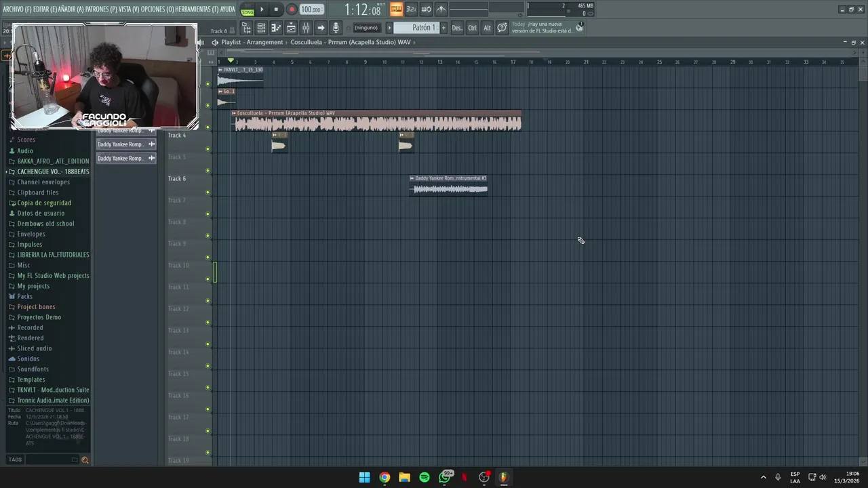Open the PATRONES menu
The width and height of the screenshot is (868, 488).
[101, 9]
